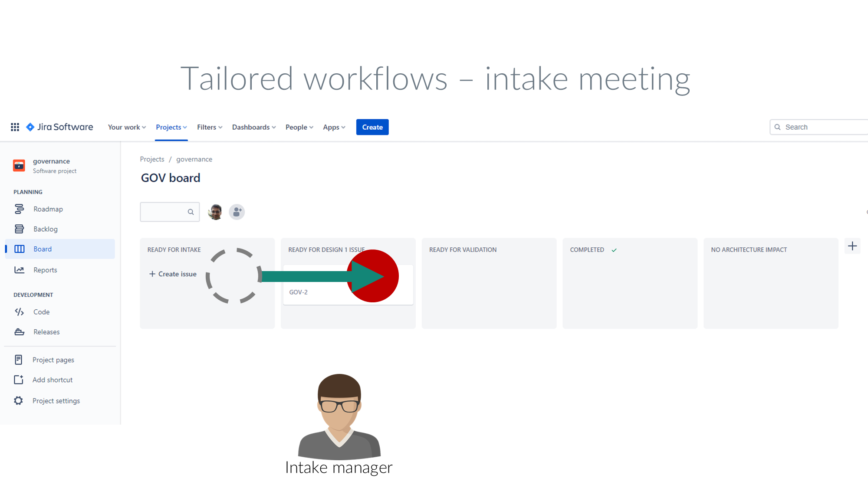Open the Code section
This screenshot has height=488, width=868.
coord(41,312)
